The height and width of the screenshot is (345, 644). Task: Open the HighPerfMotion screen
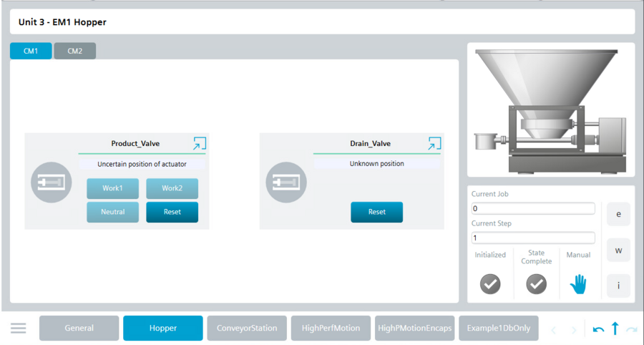pos(331,328)
